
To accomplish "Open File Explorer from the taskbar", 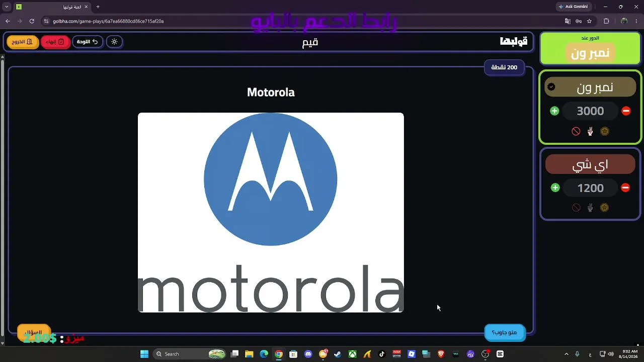I will tap(249, 354).
